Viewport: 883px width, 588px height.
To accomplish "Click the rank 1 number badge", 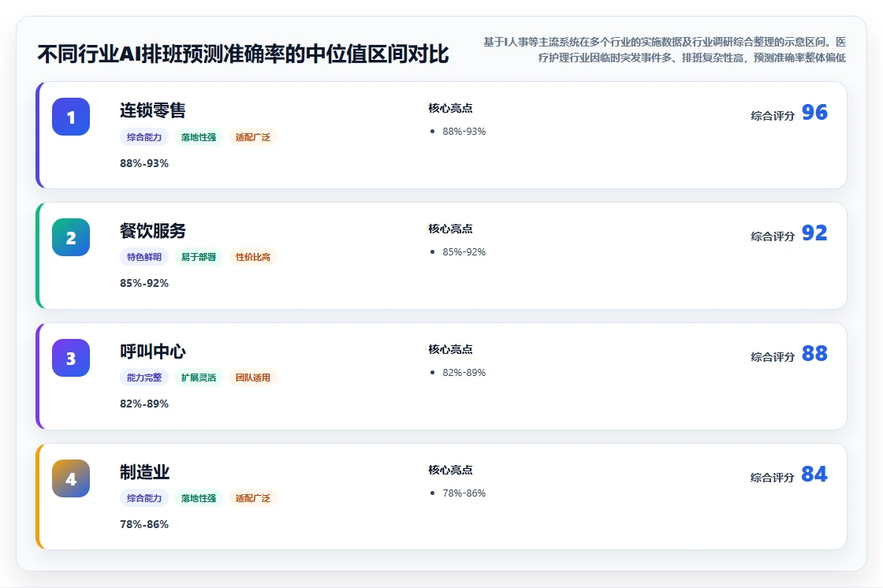I will (71, 117).
